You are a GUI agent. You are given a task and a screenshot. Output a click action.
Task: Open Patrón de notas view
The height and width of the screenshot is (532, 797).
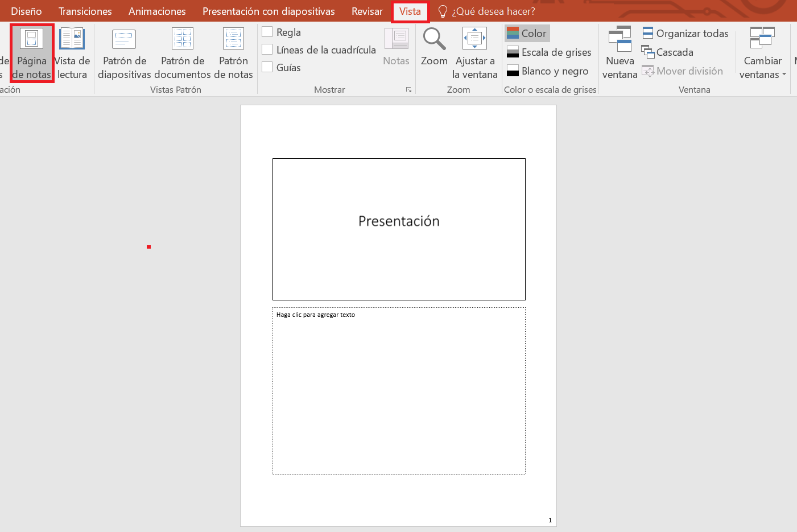[x=233, y=53]
